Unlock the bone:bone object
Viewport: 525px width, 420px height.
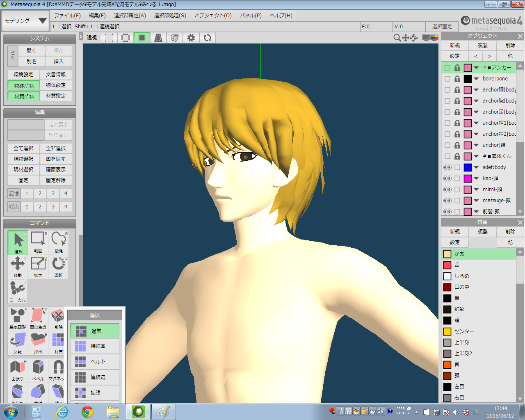(x=457, y=79)
